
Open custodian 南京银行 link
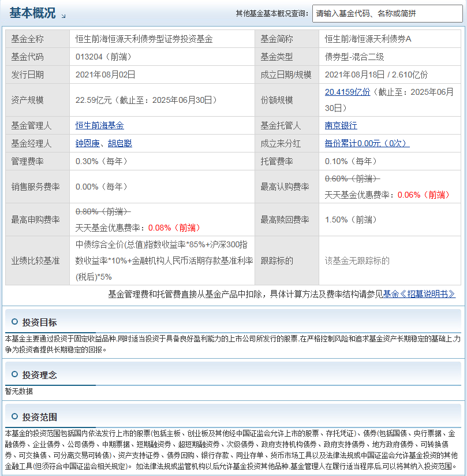(341, 125)
